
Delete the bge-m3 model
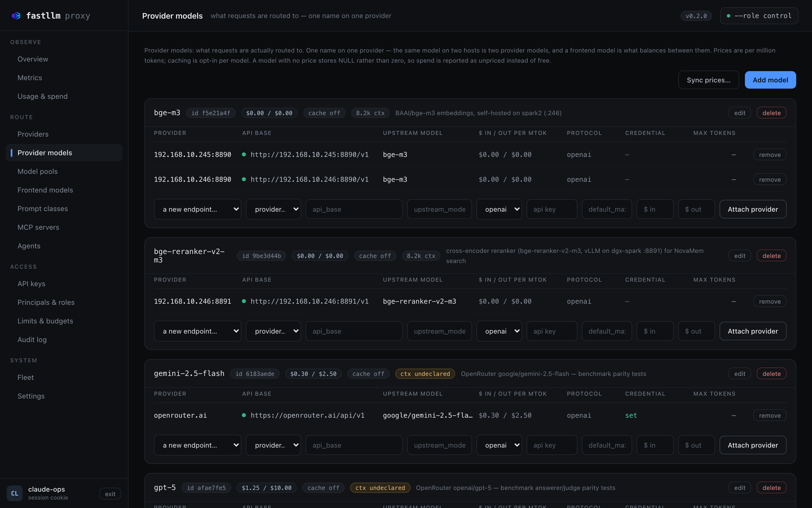pyautogui.click(x=771, y=113)
